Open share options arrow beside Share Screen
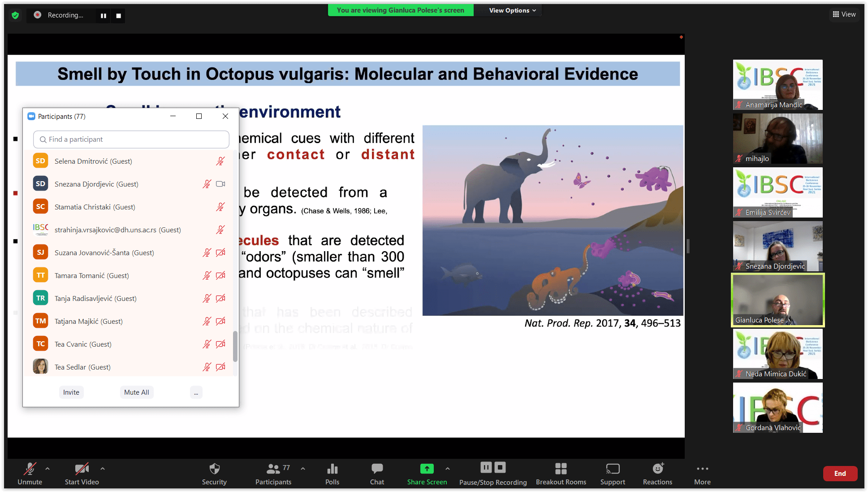The width and height of the screenshot is (868, 492). [448, 469]
